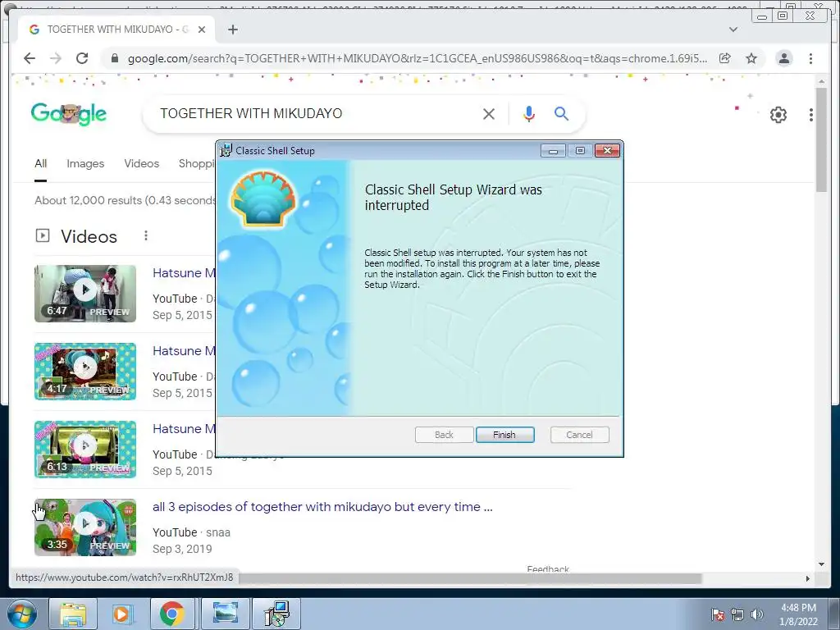Viewport: 840px width, 630px height.
Task: Click the Back button in setup wizard
Action: [x=444, y=435]
